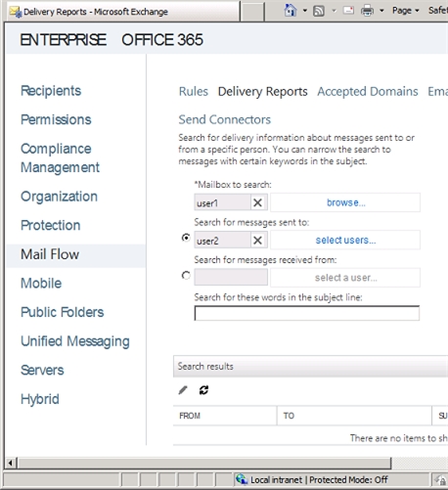448x490 pixels.
Task: Switch to the Send Connectors tab
Action: [225, 119]
